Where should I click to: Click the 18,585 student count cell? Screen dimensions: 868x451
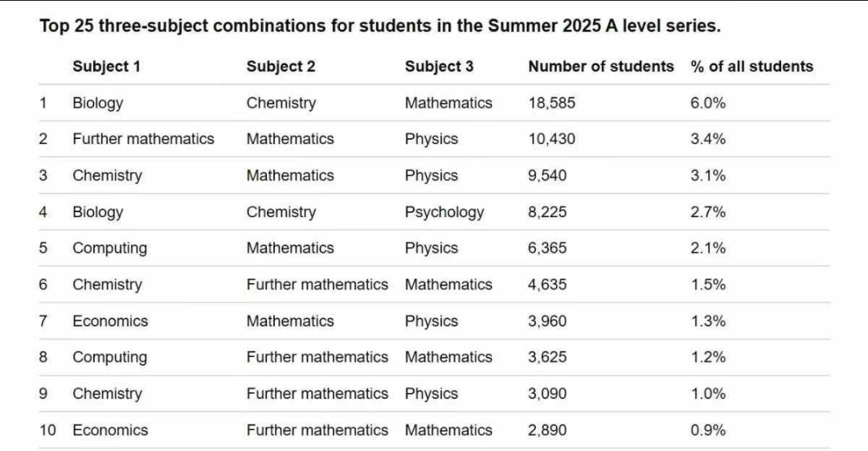coord(551,103)
